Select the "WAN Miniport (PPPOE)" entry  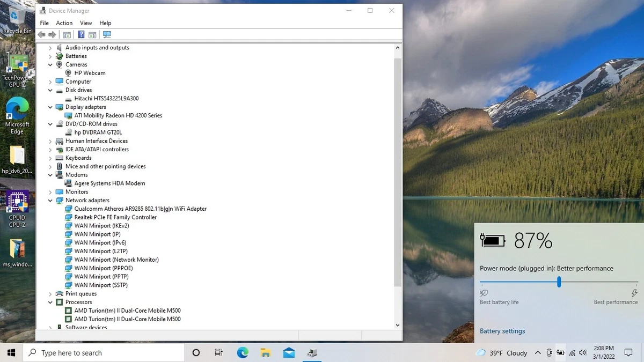104,268
